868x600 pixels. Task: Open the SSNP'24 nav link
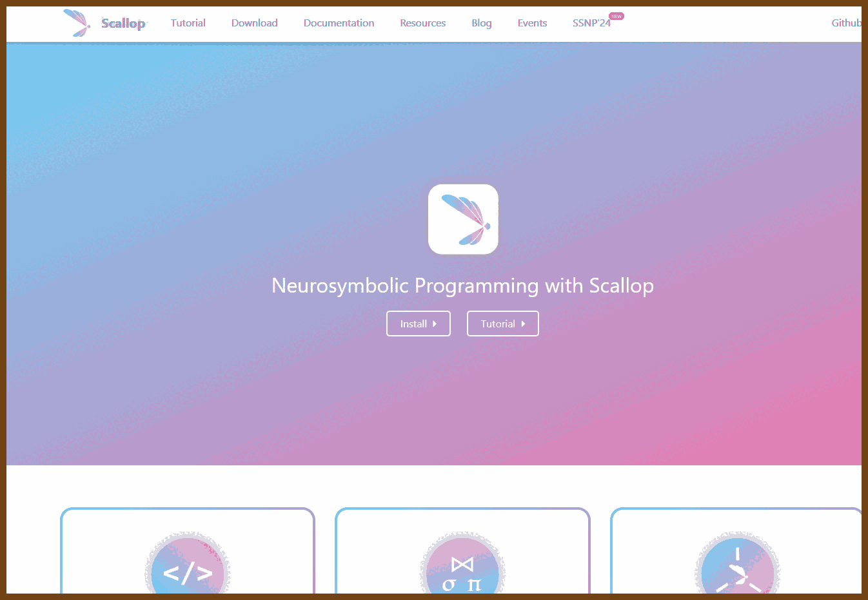[591, 23]
